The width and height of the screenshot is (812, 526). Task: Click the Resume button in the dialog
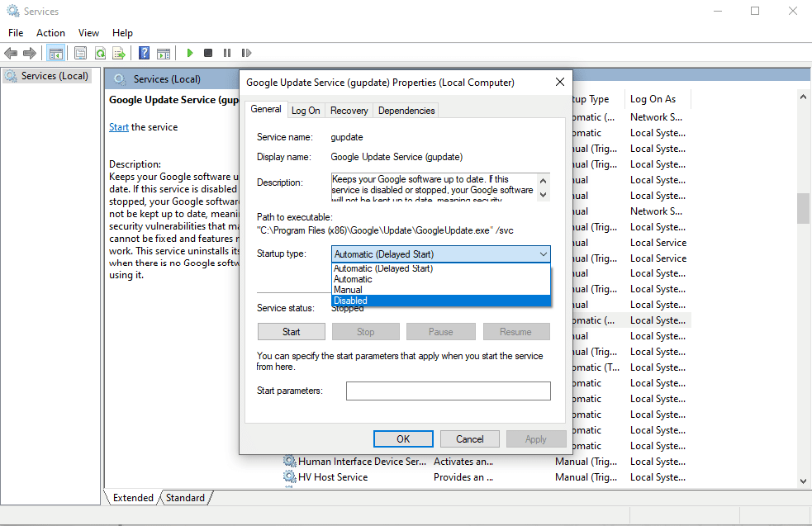point(515,332)
